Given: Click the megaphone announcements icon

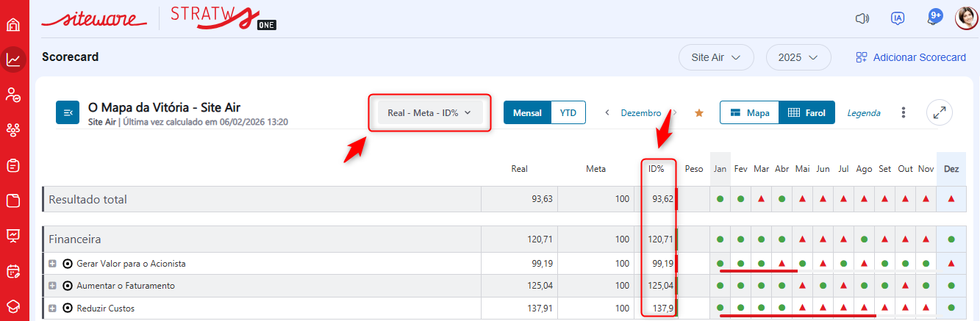Looking at the screenshot, I should pos(862,19).
